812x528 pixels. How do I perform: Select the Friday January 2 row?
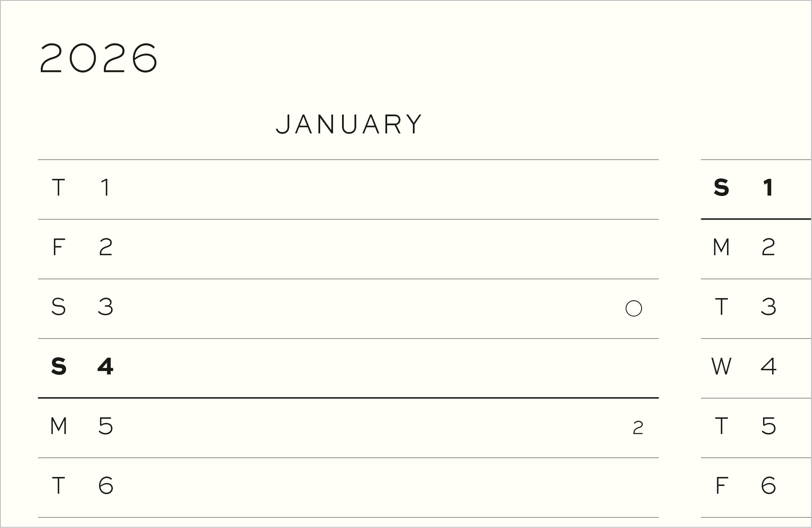(348, 249)
